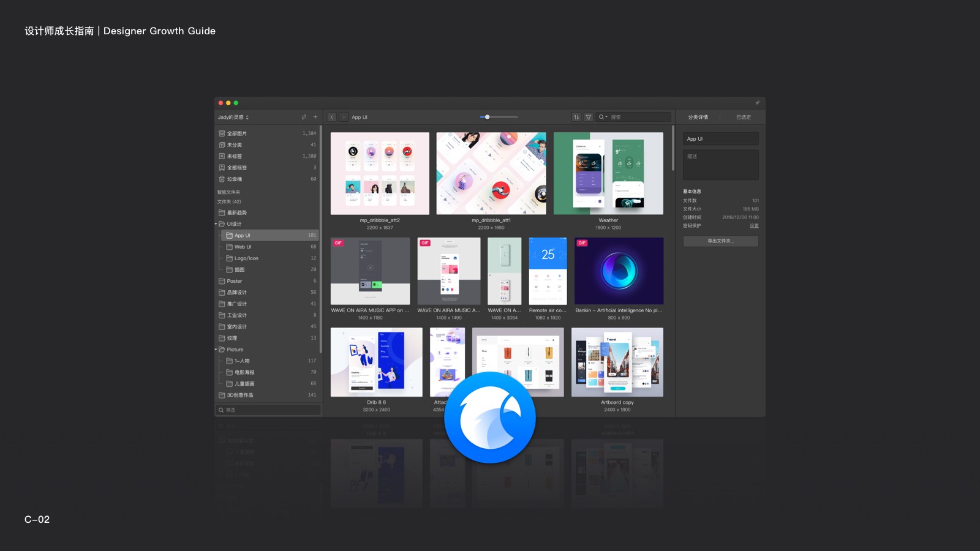Collapse the UI设计 folder tree

click(216, 224)
